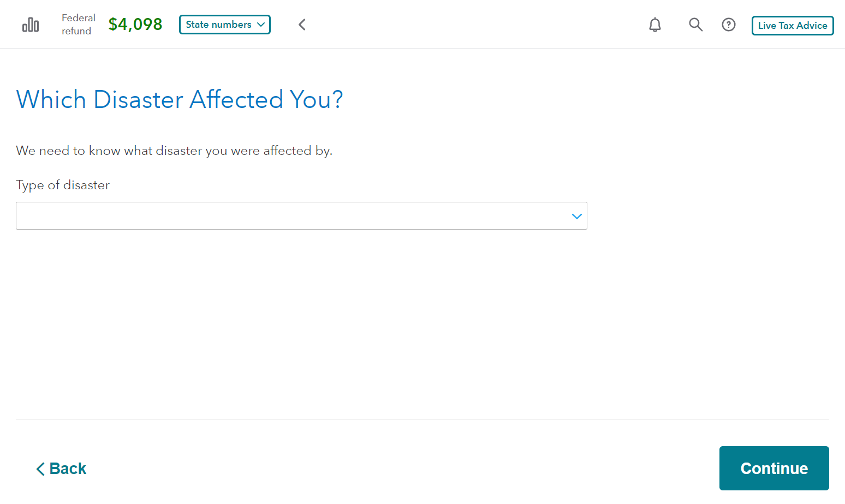Open the notifications bell
The height and width of the screenshot is (504, 845).
[x=655, y=25]
